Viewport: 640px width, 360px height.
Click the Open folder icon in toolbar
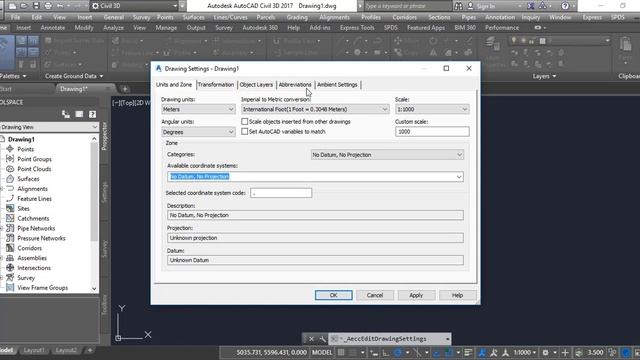(x=24, y=6)
